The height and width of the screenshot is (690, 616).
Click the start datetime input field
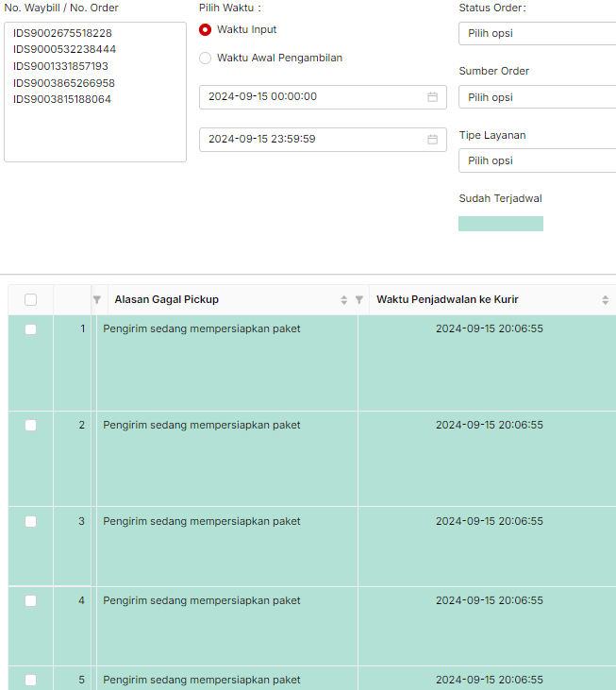tap(323, 97)
